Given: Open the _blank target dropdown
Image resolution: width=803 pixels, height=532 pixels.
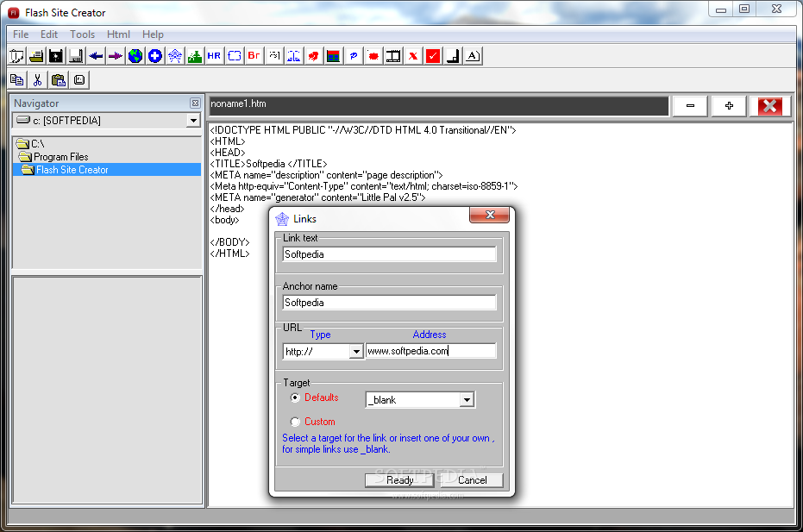Looking at the screenshot, I should (467, 400).
